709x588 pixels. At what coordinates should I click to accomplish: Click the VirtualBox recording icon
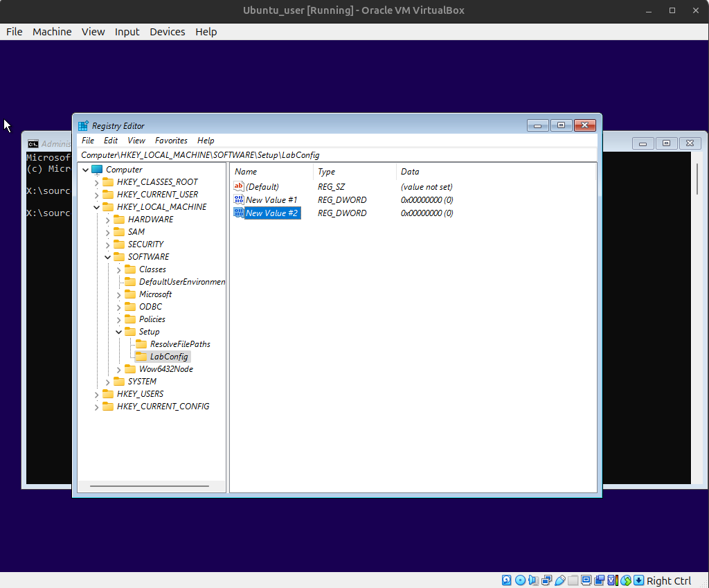(600, 580)
